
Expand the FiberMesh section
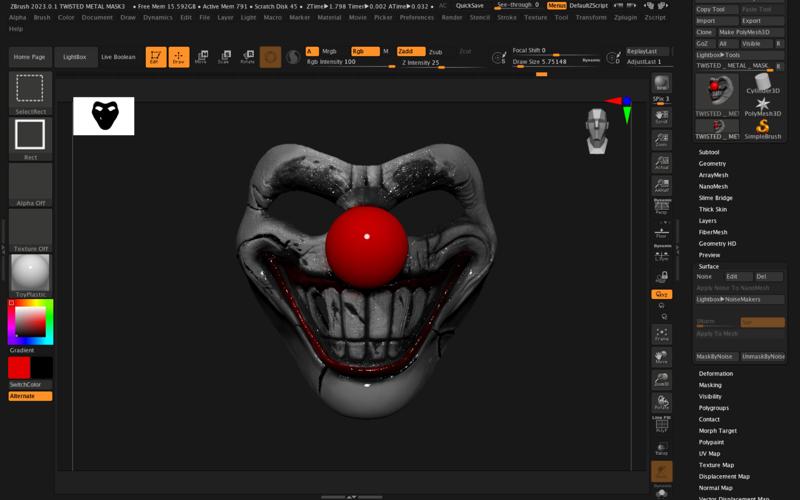713,232
